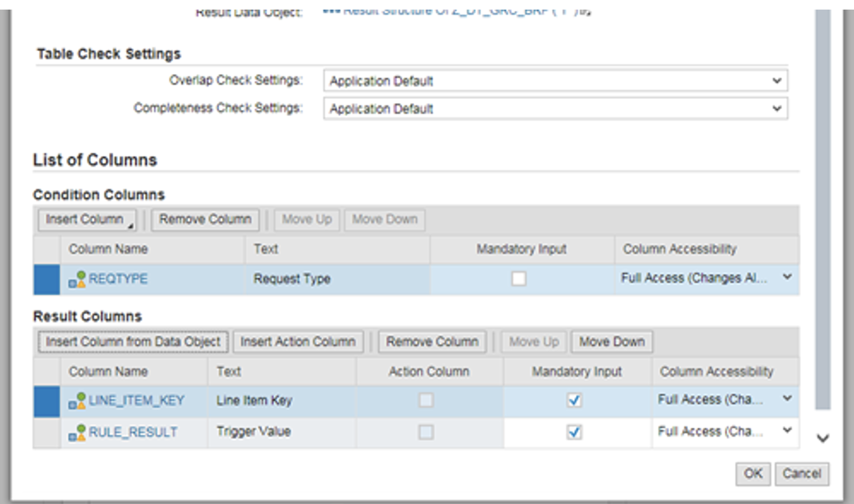Open the REQTYPE column link
This screenshot has width=854, height=504.
click(x=118, y=279)
